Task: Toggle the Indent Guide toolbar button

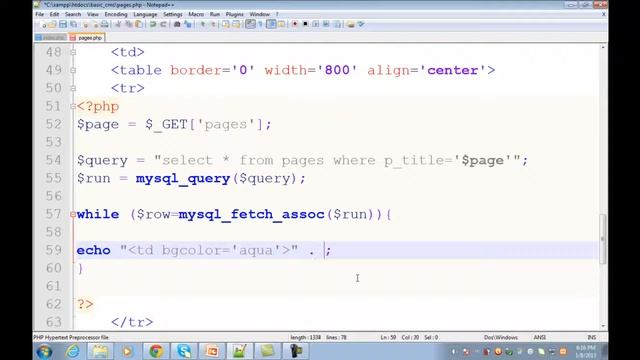Action: [271, 24]
